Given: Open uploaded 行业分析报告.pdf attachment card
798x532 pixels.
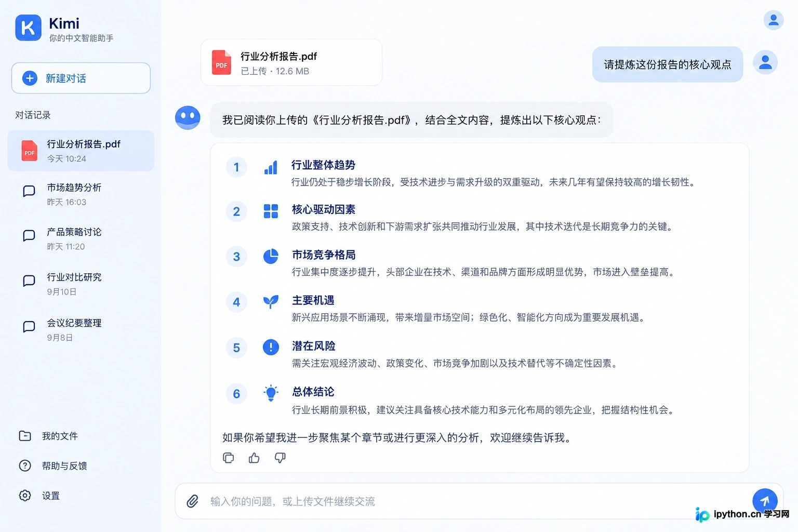Looking at the screenshot, I should [x=291, y=62].
